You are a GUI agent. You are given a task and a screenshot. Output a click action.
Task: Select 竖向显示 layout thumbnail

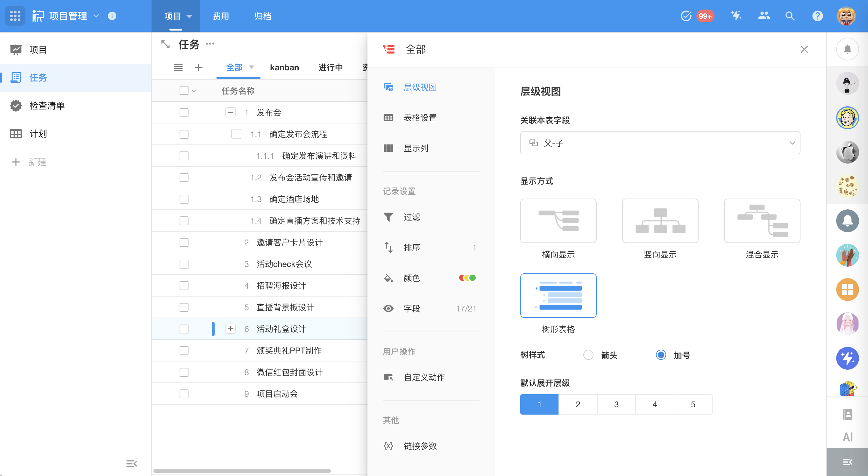coord(660,220)
